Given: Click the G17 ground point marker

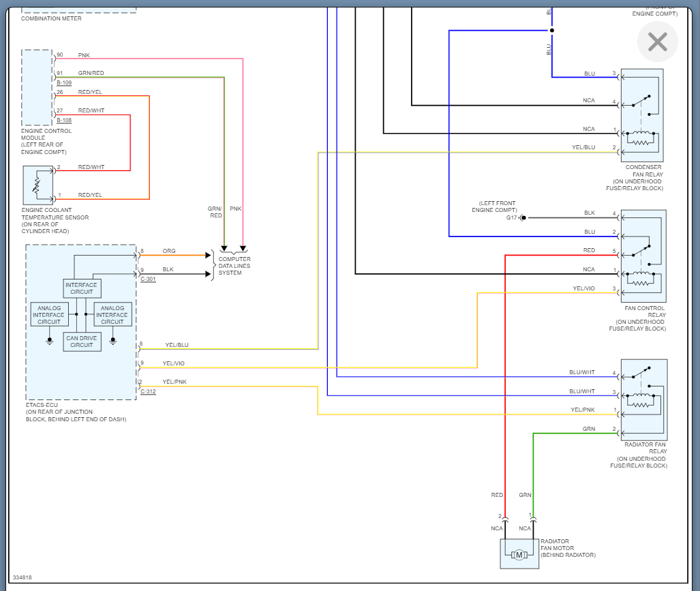Looking at the screenshot, I should (523, 217).
